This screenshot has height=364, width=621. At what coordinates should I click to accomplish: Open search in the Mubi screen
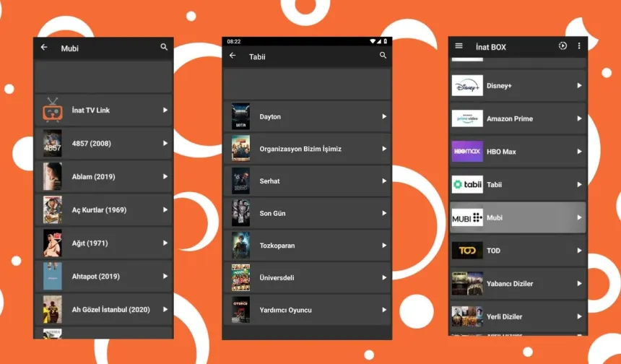click(x=164, y=48)
